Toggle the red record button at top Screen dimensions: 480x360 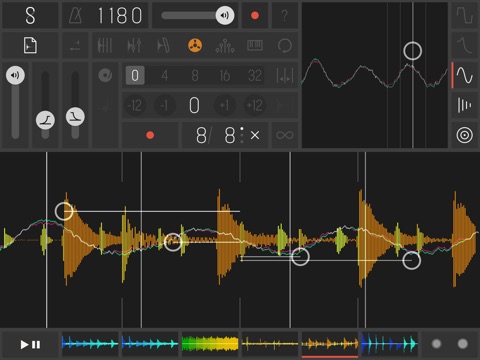255,15
